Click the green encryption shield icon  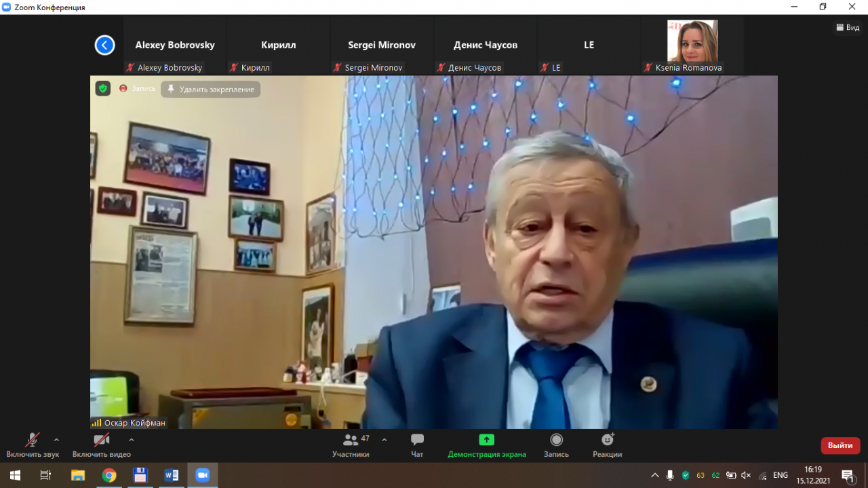(x=102, y=88)
